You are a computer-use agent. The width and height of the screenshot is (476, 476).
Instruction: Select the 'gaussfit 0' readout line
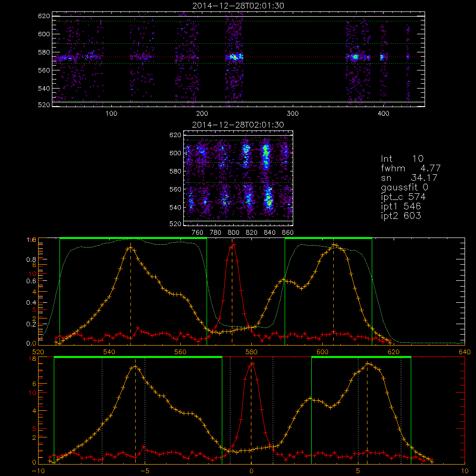[x=404, y=187]
